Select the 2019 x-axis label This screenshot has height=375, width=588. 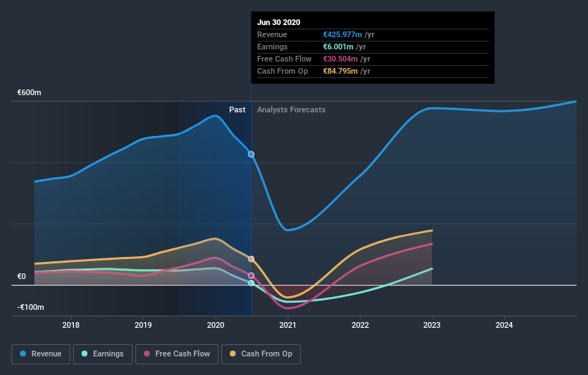point(143,325)
